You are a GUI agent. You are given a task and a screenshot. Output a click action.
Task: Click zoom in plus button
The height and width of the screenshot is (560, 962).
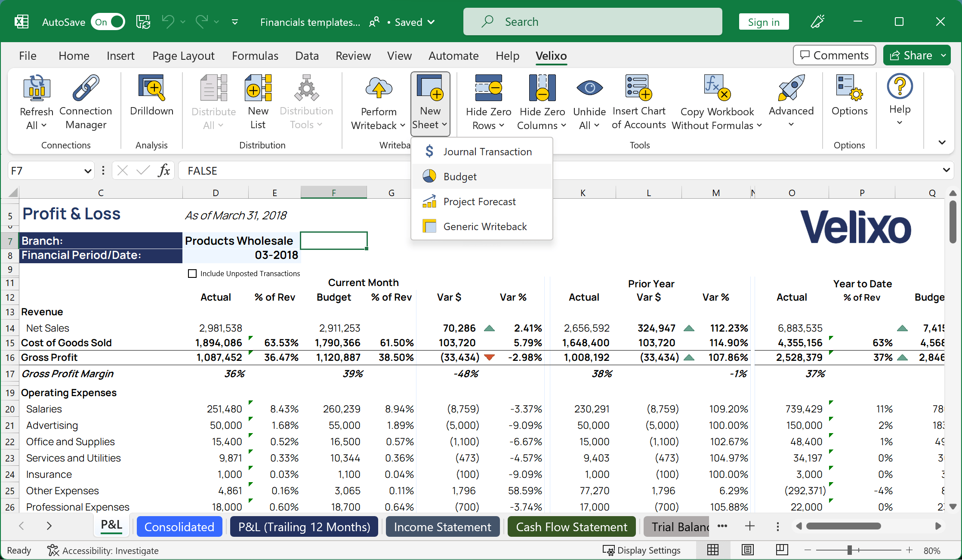coord(909,550)
